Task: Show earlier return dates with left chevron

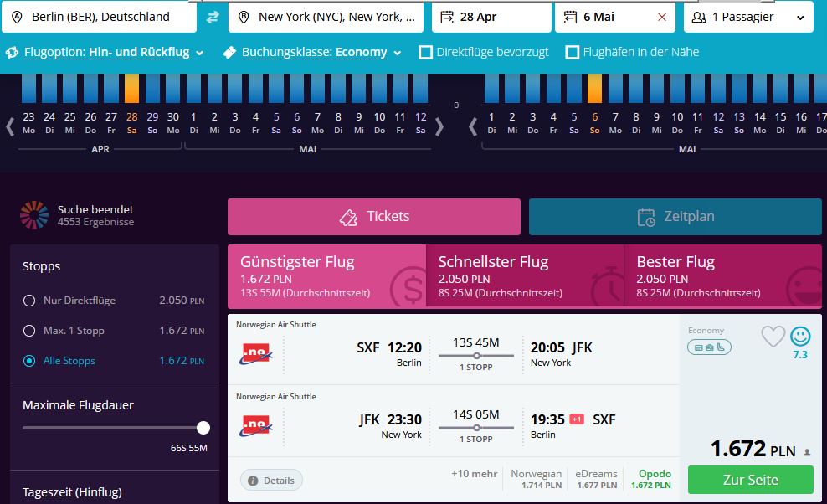Action: pos(473,126)
